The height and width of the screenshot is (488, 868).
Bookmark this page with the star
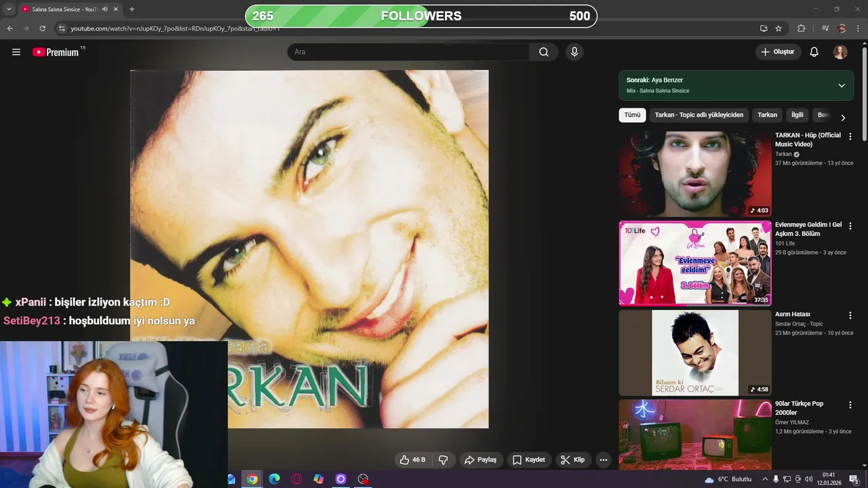click(x=778, y=28)
